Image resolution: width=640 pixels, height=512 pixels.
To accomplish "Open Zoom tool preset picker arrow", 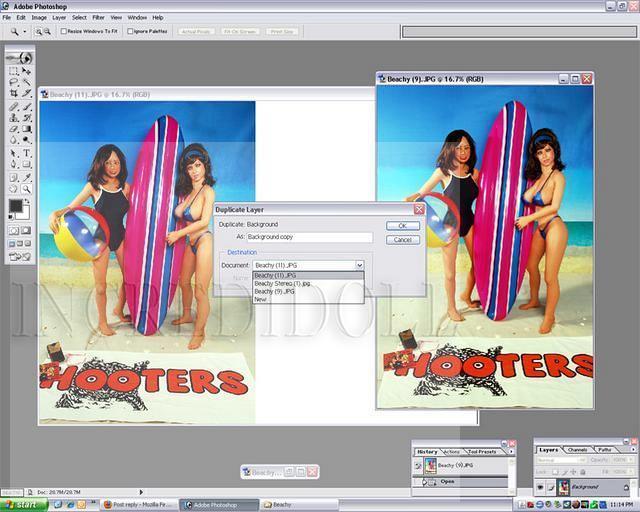I will tap(24, 31).
